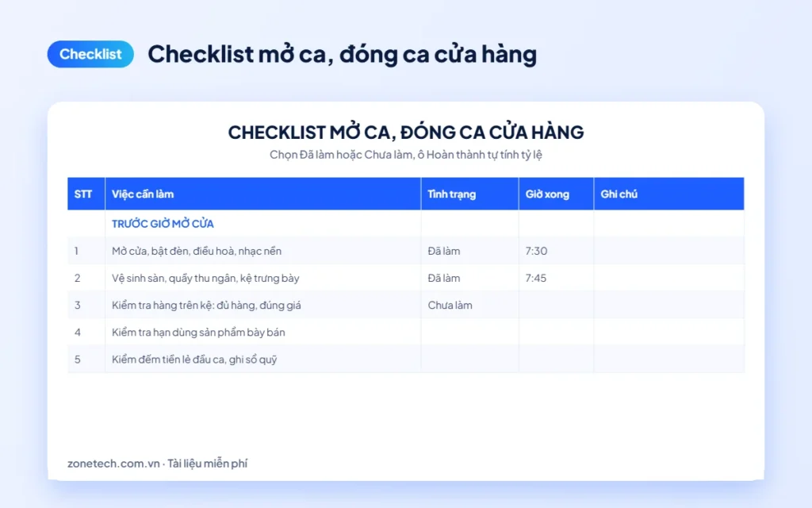Image resolution: width=812 pixels, height=508 pixels.
Task: Click the 'Giờ xong' cell of 'Kiểm tra hàng trên kệ' row
Action: click(x=556, y=305)
